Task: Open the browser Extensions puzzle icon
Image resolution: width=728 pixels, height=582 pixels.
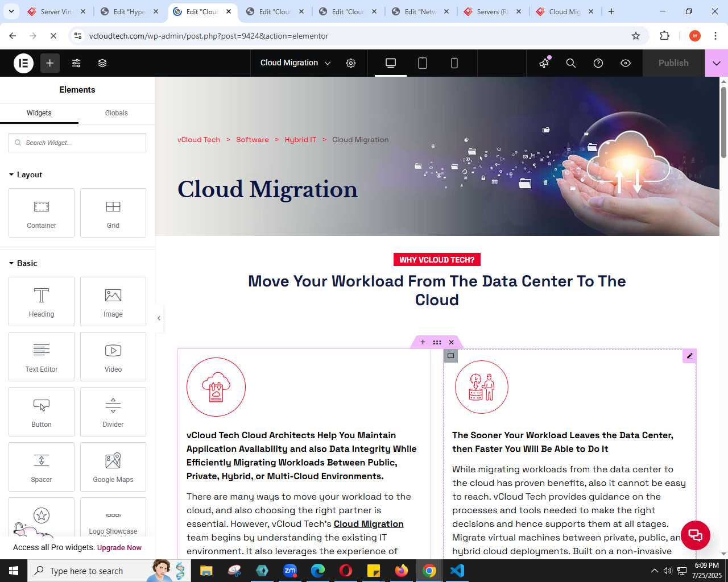Action: click(664, 36)
